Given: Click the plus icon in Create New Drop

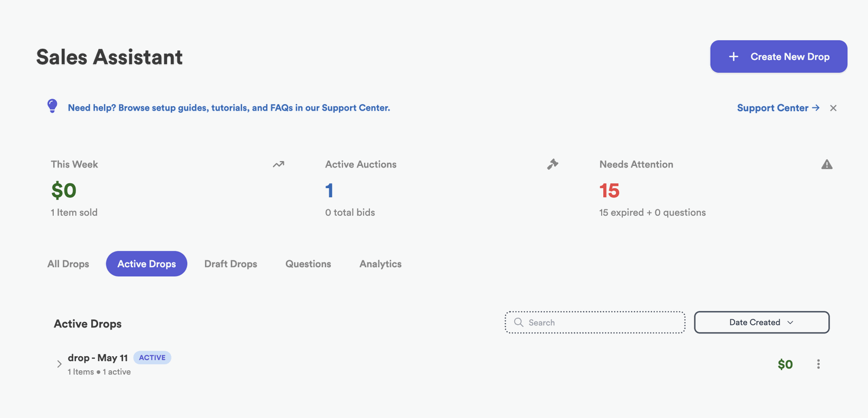Looking at the screenshot, I should tap(733, 56).
